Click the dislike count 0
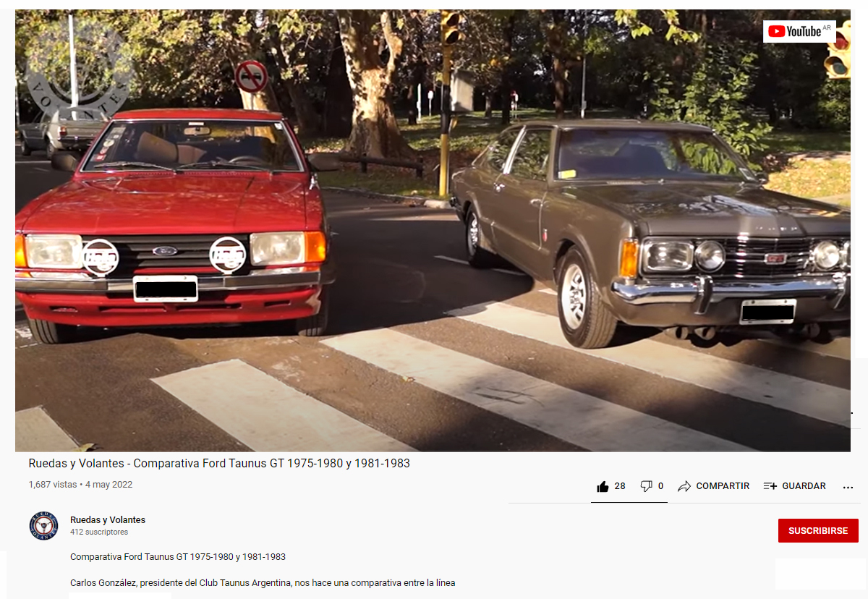The height and width of the screenshot is (599, 868). point(660,486)
